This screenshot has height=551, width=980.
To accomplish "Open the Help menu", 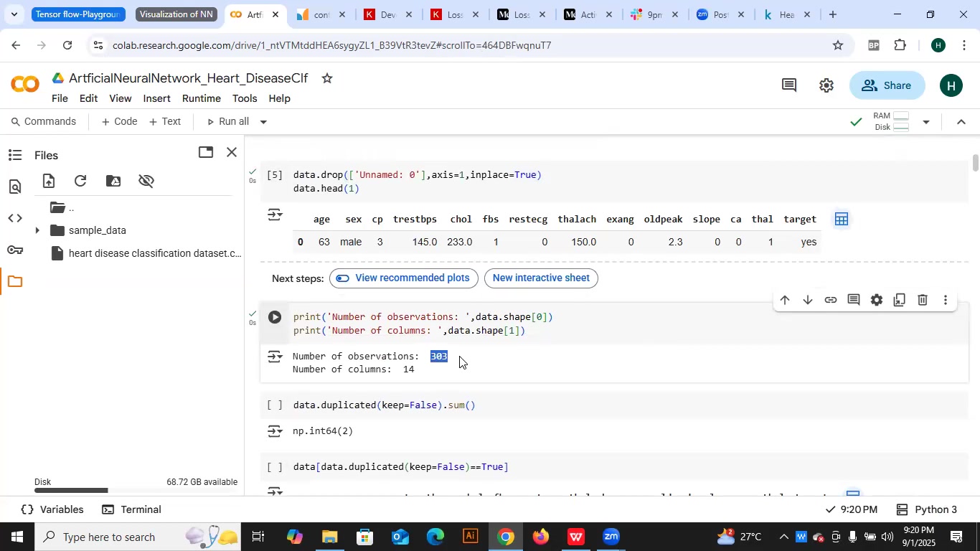I will pyautogui.click(x=279, y=98).
